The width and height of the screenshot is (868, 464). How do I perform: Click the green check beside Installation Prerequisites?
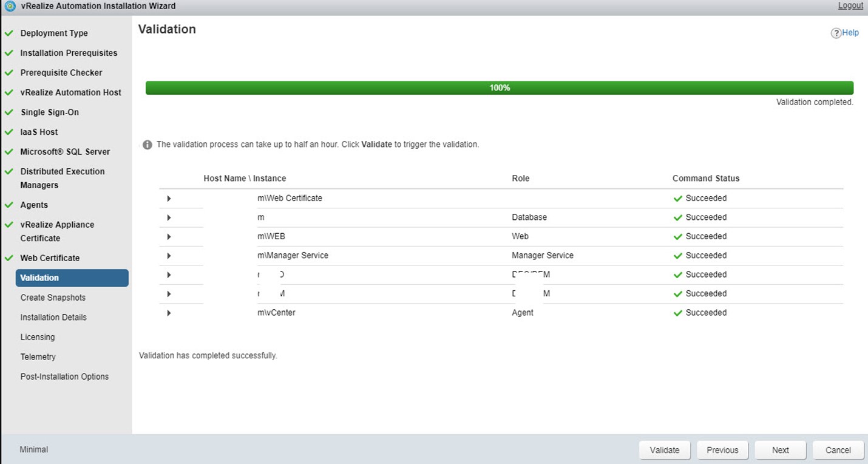pos(9,53)
